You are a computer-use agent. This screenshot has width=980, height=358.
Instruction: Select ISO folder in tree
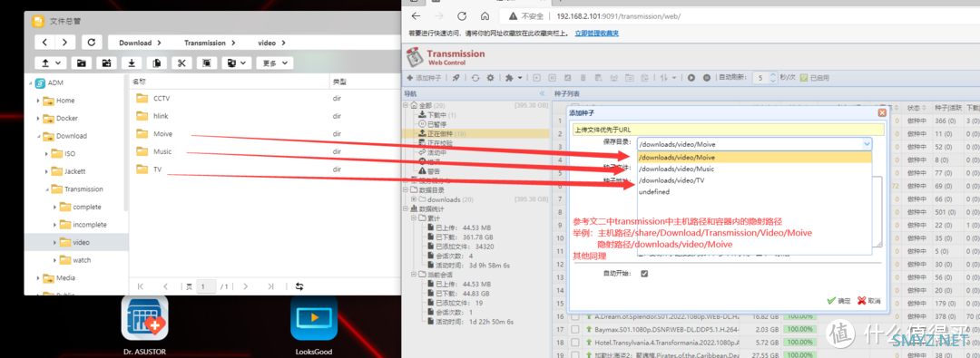70,154
